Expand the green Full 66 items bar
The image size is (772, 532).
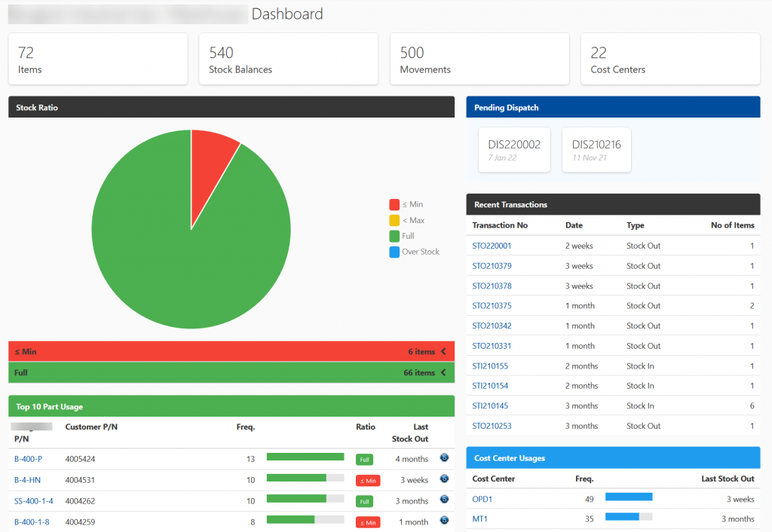point(231,372)
